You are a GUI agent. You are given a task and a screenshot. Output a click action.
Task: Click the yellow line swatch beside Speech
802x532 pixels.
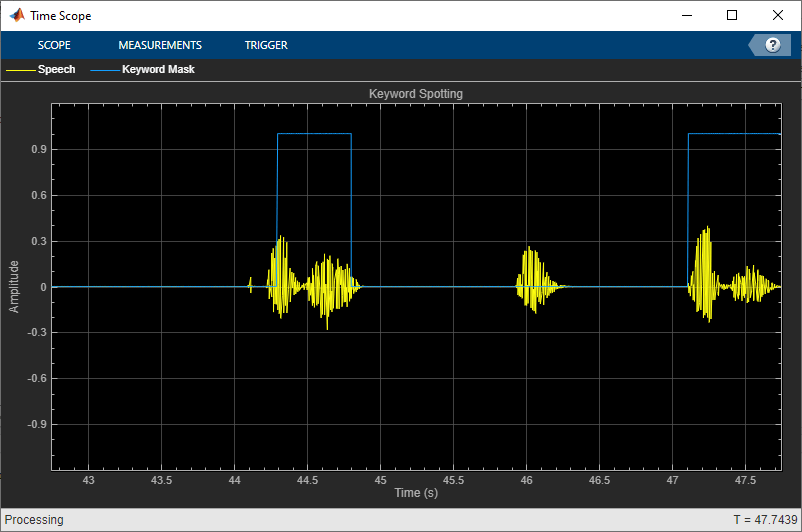point(20,70)
